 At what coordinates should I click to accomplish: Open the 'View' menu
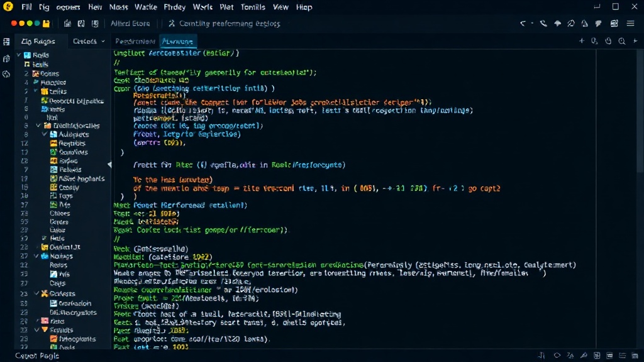[280, 7]
